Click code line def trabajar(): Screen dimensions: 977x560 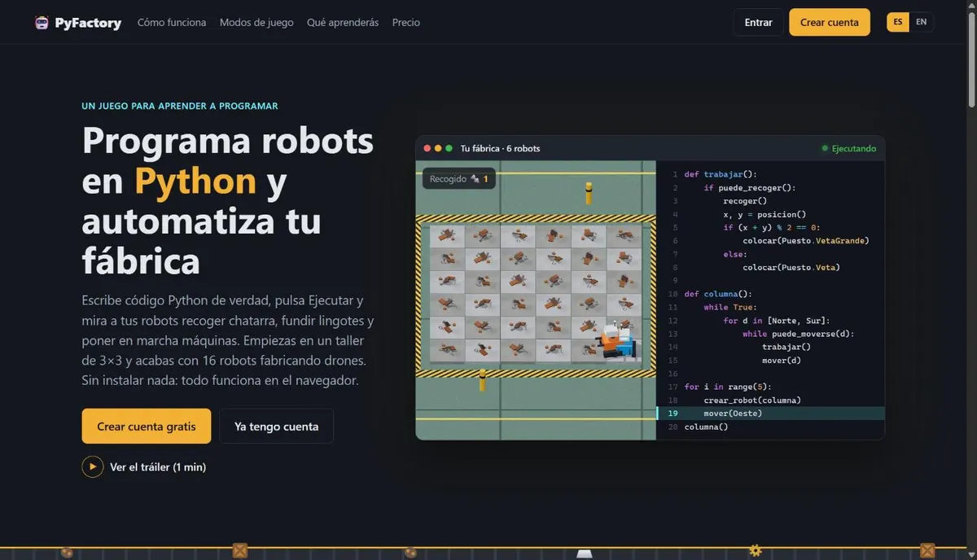tap(721, 174)
